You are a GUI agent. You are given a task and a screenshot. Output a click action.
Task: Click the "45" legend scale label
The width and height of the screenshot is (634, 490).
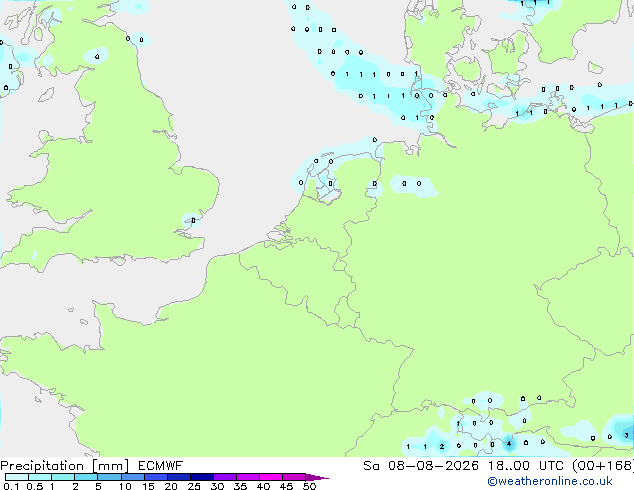tap(286, 486)
